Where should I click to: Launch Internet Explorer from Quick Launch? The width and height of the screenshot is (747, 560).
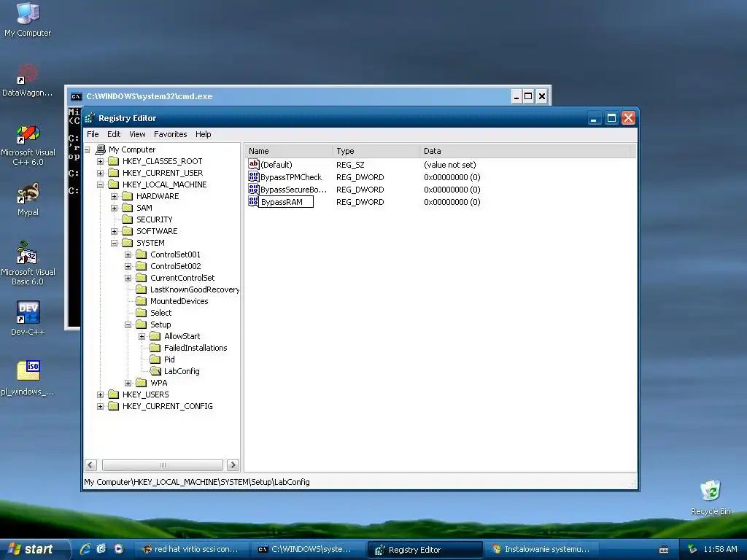coord(85,549)
